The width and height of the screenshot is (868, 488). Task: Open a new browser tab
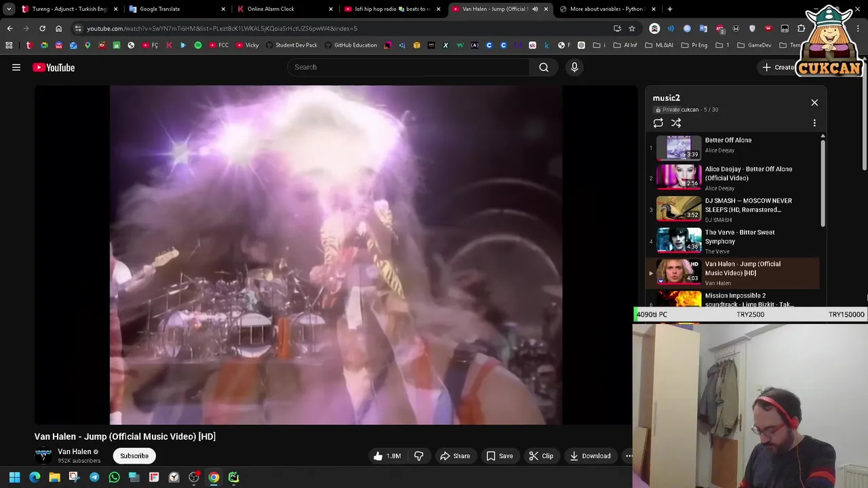(670, 9)
